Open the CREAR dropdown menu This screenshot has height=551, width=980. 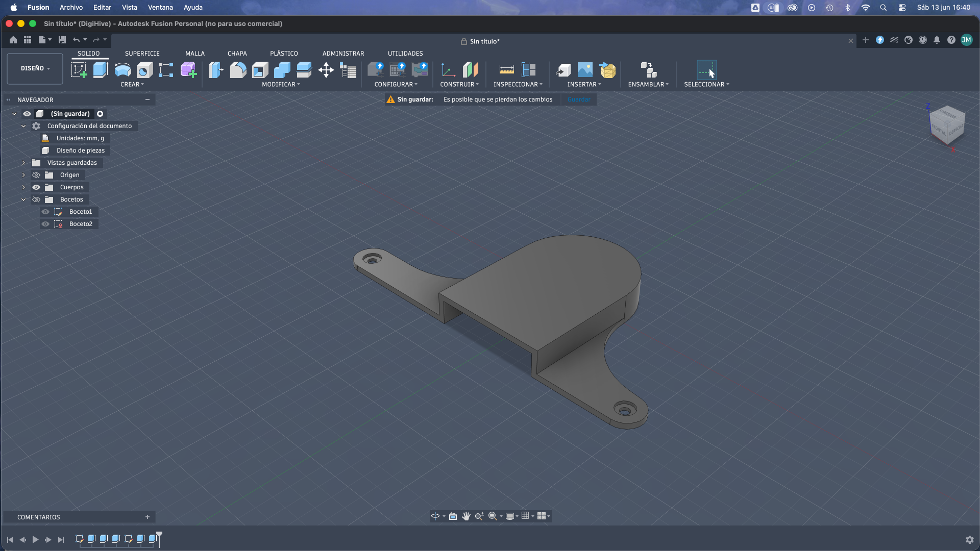[132, 85]
